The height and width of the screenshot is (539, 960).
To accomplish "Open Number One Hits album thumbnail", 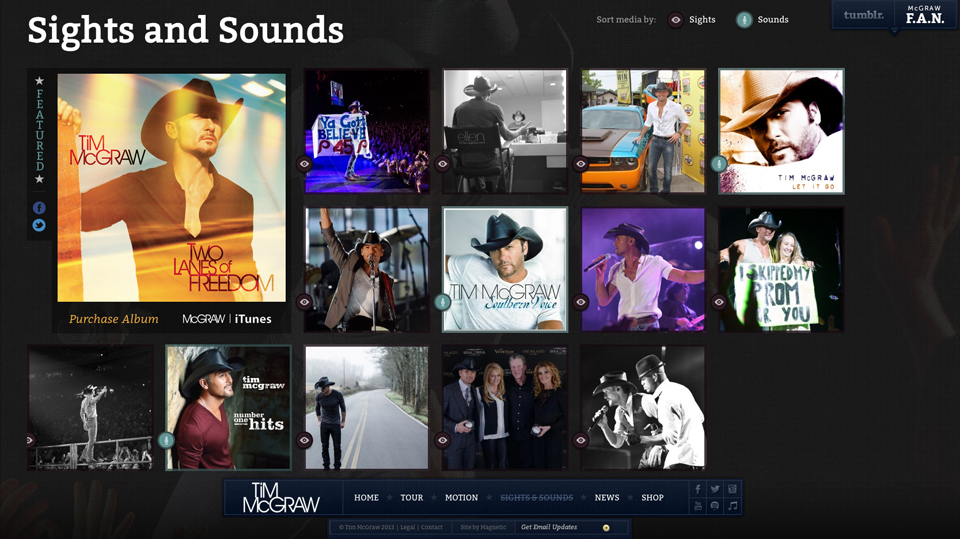I will point(228,408).
